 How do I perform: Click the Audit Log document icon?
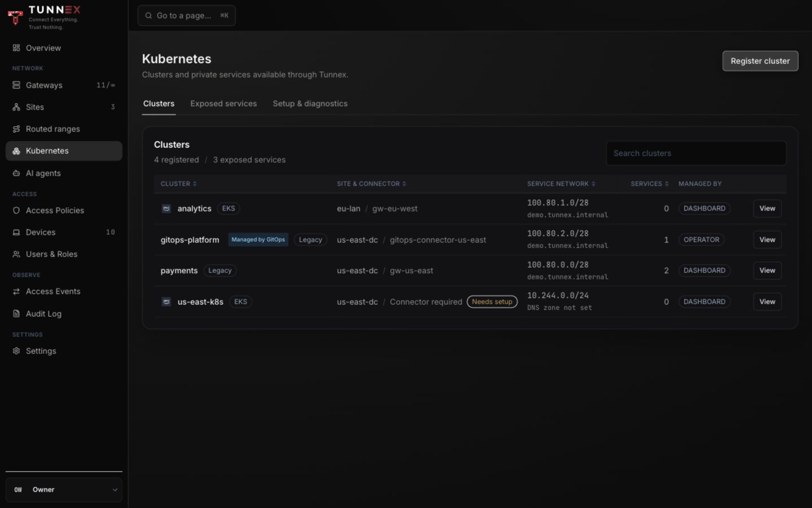(16, 314)
